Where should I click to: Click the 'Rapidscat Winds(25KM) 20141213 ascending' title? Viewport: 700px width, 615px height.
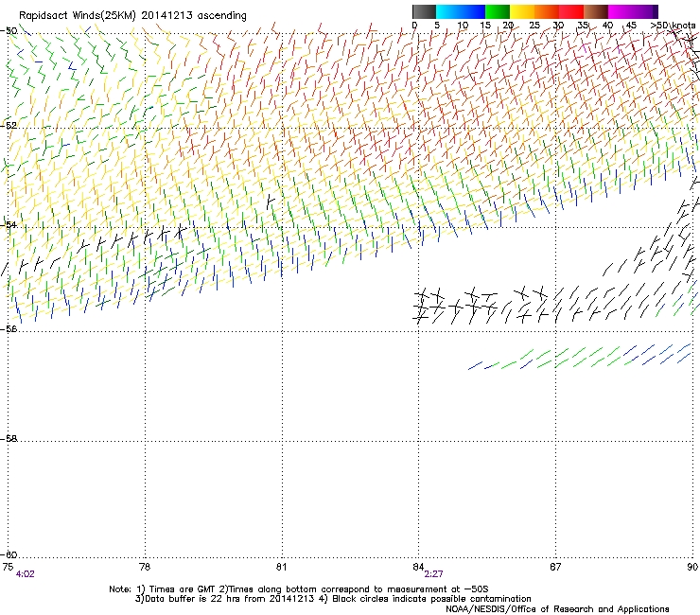click(x=132, y=16)
